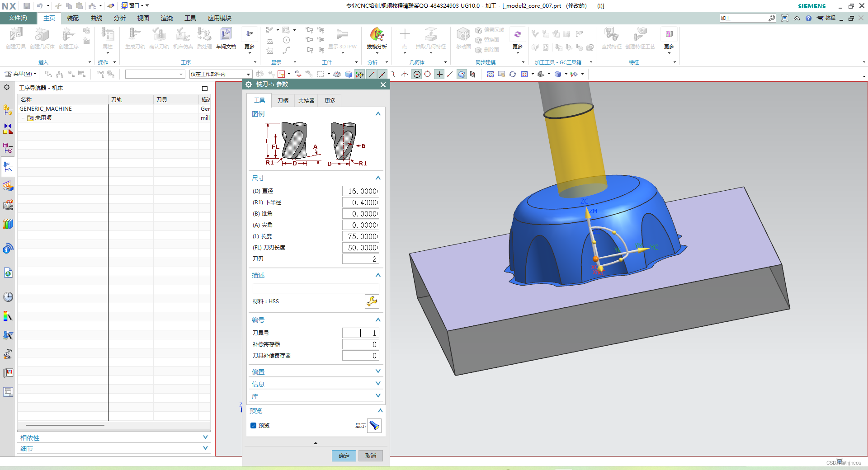Switch to the Holder (夹持器) tab
This screenshot has width=868, height=470.
point(306,100)
